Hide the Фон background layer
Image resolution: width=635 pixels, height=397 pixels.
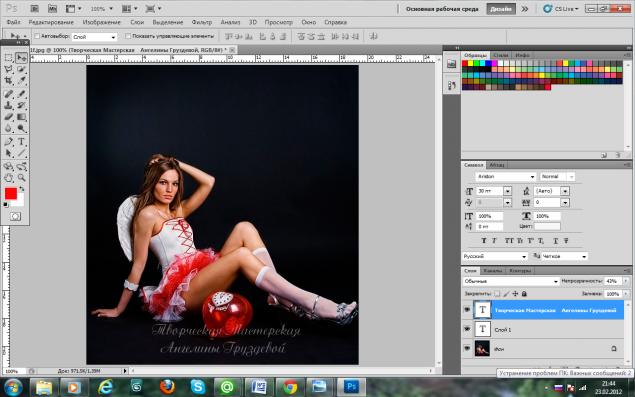click(467, 348)
